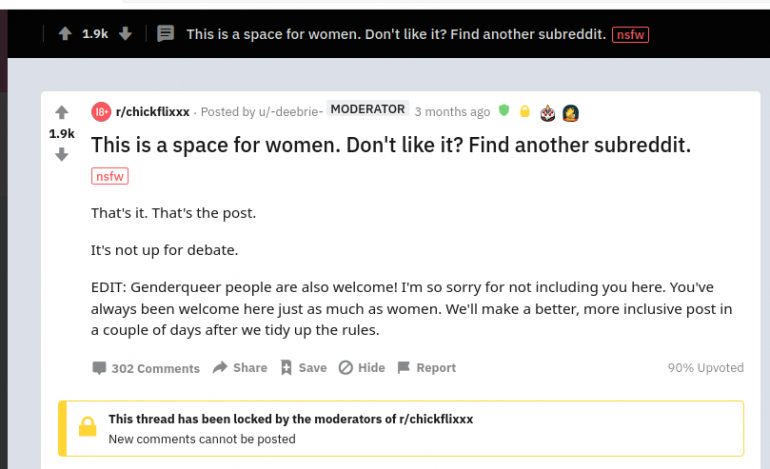This screenshot has width=770, height=469.
Task: Downvote the post below the 1.9k score
Action: point(61,155)
